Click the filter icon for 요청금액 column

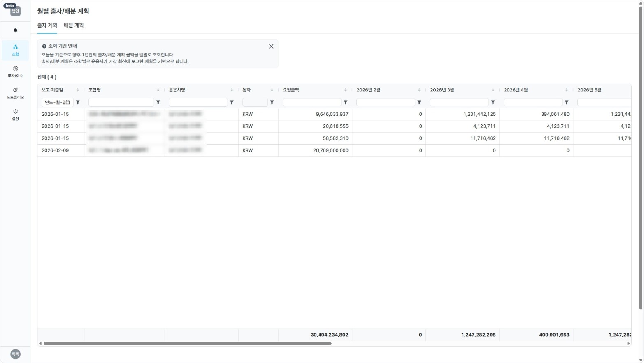346,102
